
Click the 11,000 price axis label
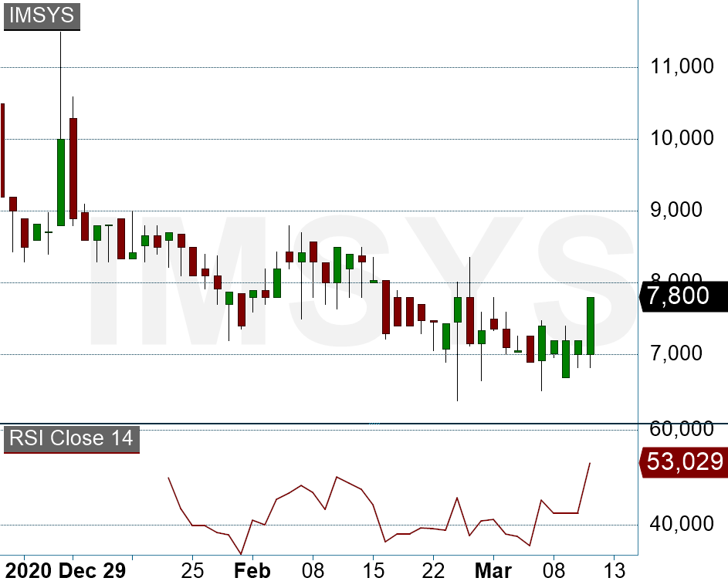(x=682, y=66)
